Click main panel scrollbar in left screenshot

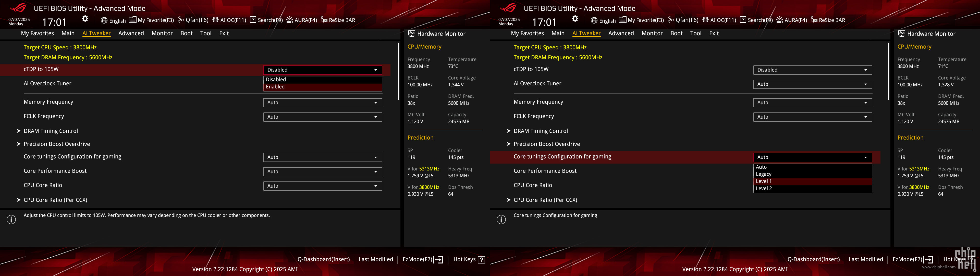[398, 71]
